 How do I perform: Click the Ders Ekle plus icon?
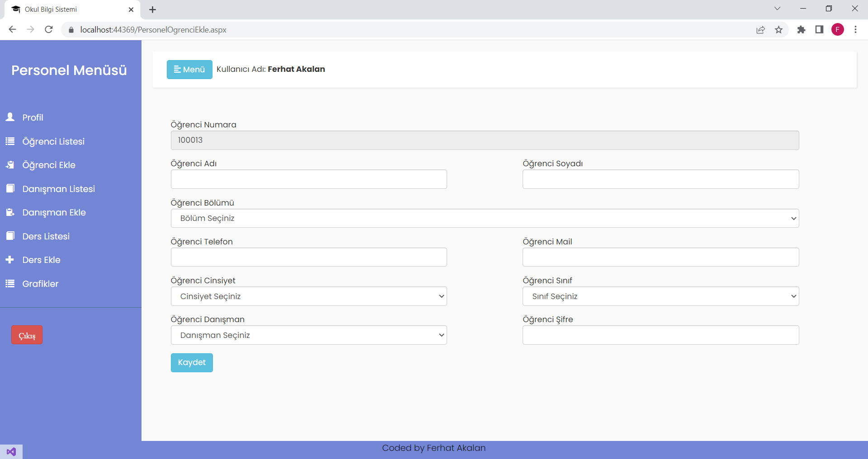click(9, 259)
